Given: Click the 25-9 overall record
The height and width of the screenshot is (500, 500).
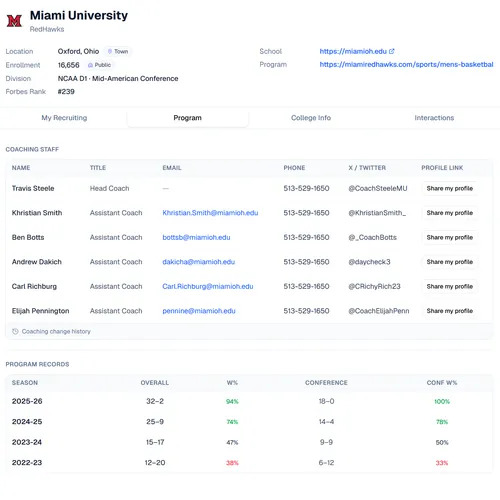Looking at the screenshot, I should 155,422.
